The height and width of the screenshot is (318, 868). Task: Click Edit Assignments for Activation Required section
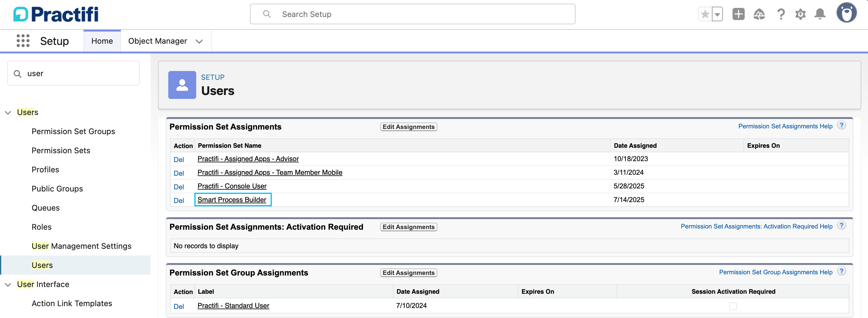coord(408,227)
